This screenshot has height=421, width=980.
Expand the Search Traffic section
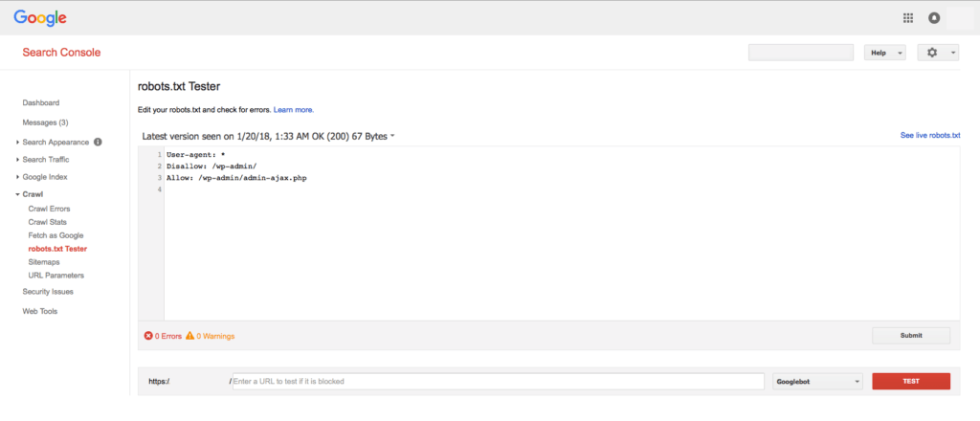click(x=17, y=160)
